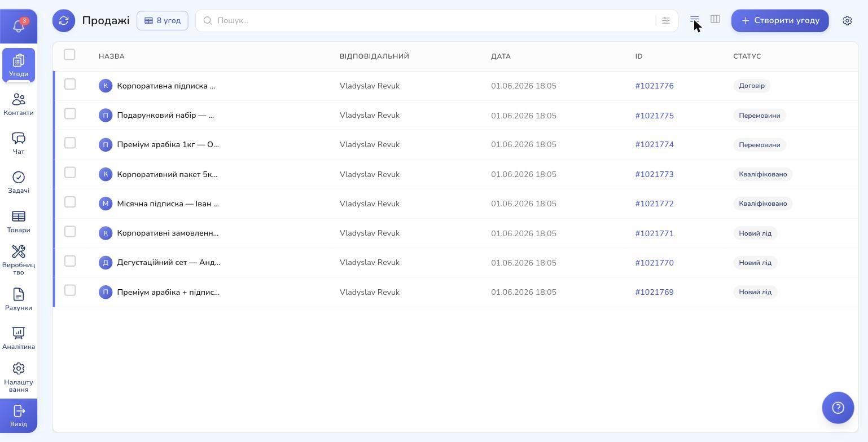Click Кваліфіковано status of deal #1021772
The height and width of the screenshot is (442, 868).
coord(763,204)
